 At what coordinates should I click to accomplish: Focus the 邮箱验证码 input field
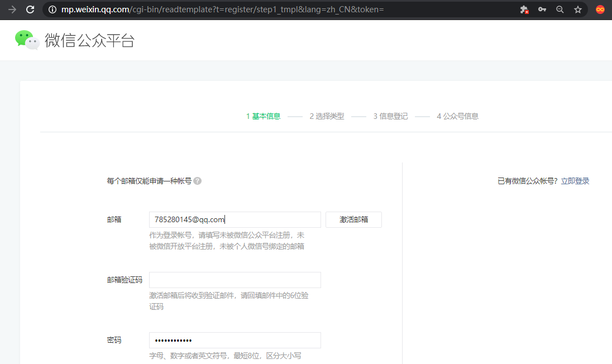click(x=235, y=280)
